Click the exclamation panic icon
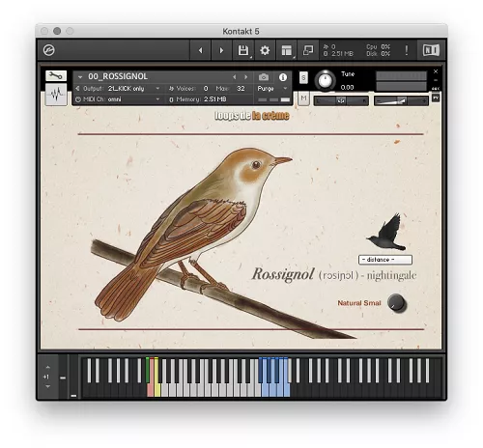 tap(407, 50)
